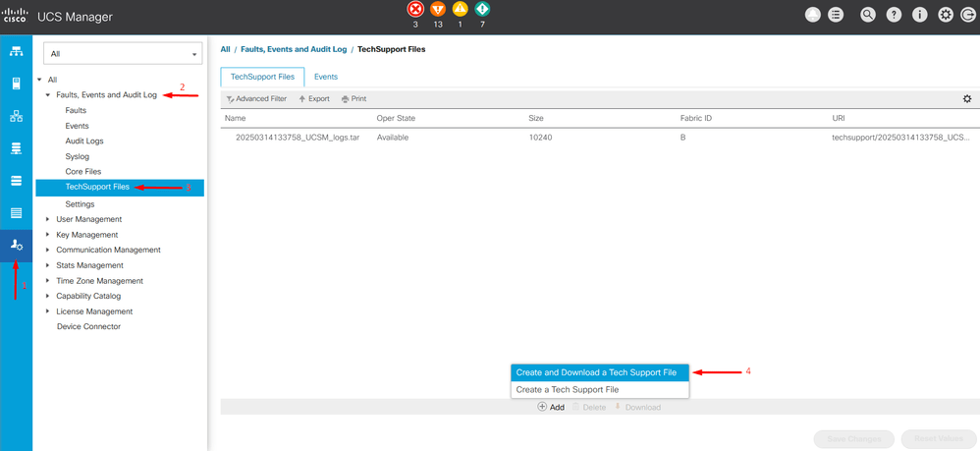
Task: Expand Key Management node
Action: tap(47, 235)
